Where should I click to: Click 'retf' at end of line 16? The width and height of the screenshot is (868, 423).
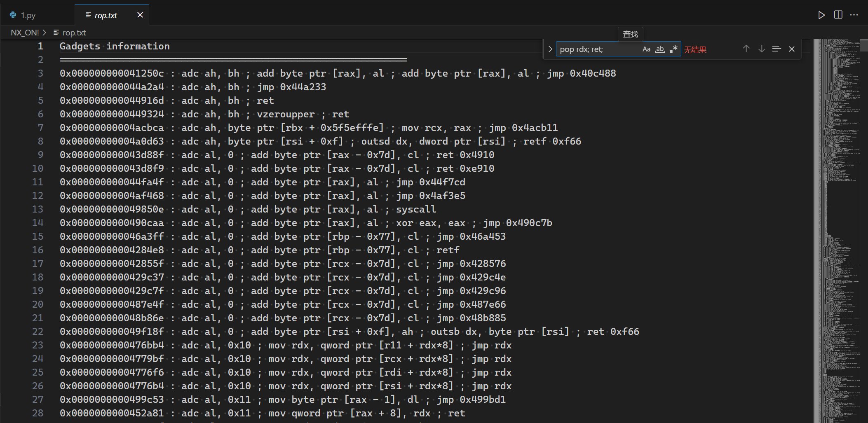(448, 250)
